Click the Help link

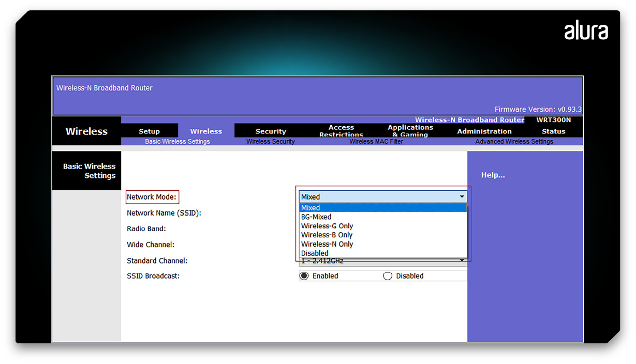[x=493, y=175]
